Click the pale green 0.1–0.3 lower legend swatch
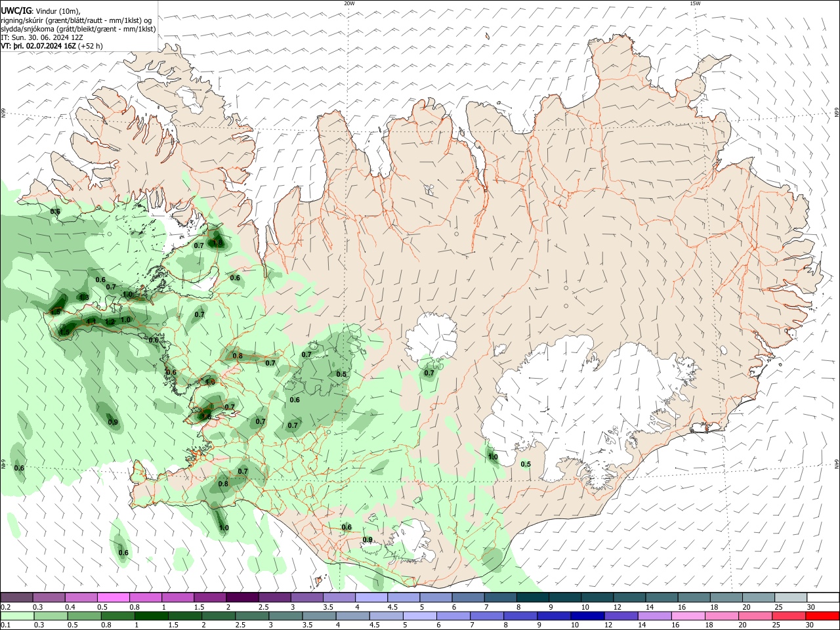 [x=16, y=616]
